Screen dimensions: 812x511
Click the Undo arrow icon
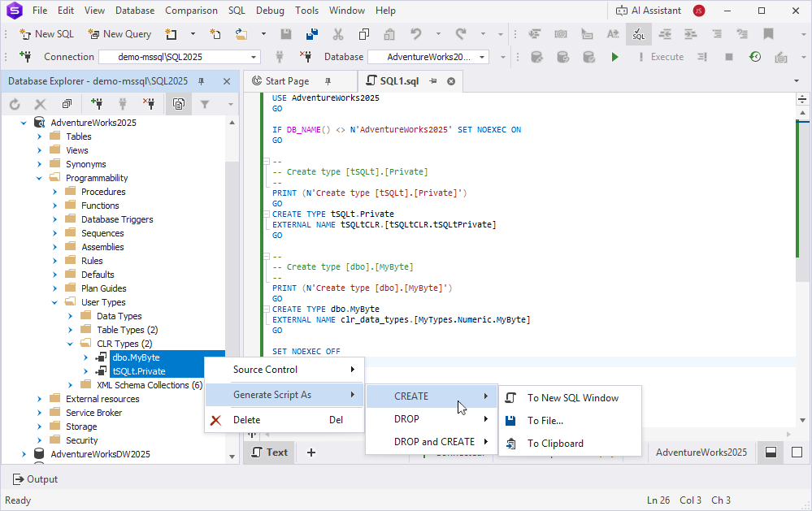tap(416, 34)
